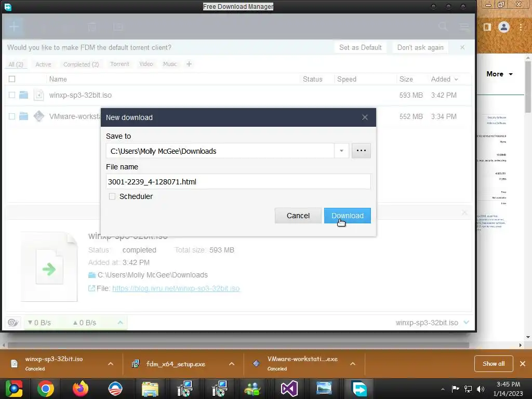
Task: Open Google Chrome from the taskbar
Action: click(x=46, y=389)
